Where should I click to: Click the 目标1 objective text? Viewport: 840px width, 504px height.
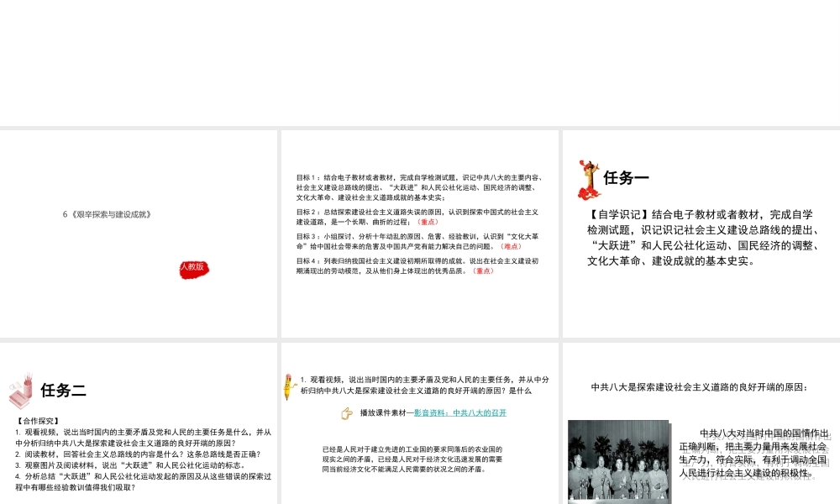point(419,187)
